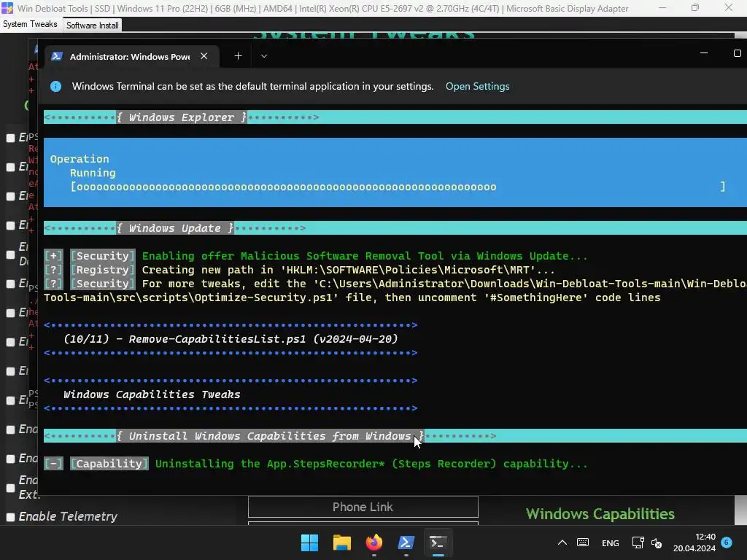Restore the Win Debloat Tools window size
This screenshot has width=747, height=560.
(695, 7)
